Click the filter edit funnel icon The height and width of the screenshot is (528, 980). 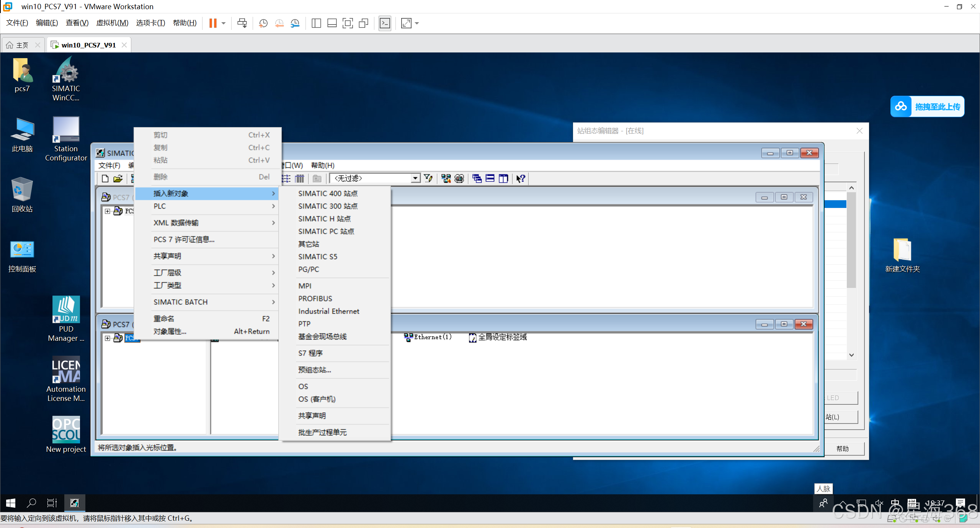[428, 178]
